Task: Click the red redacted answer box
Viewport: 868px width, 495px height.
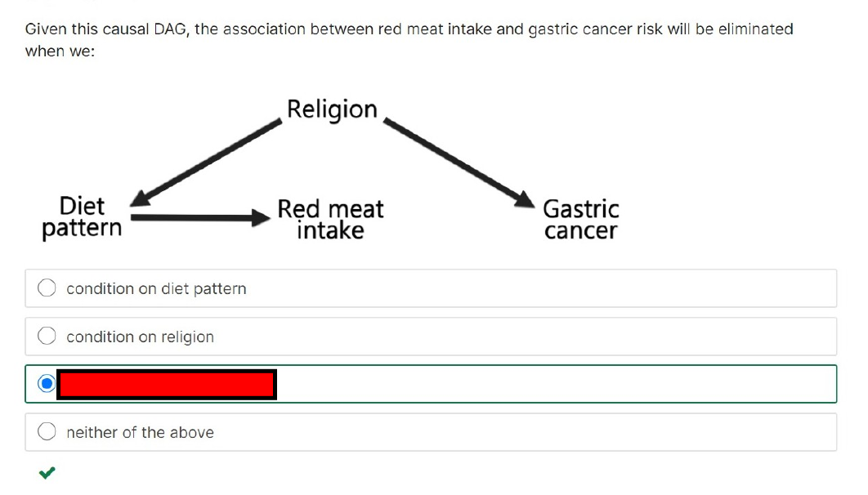Action: point(167,385)
